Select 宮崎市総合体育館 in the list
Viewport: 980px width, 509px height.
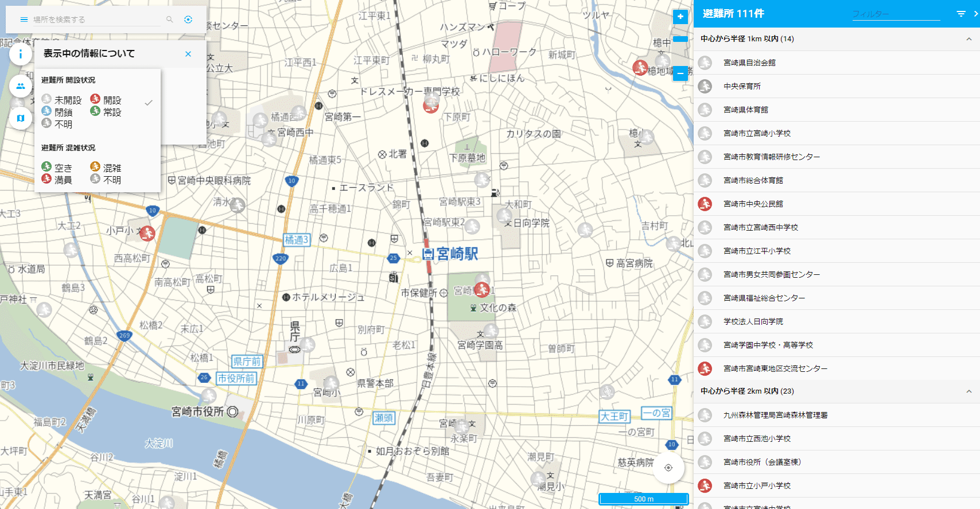[837, 180]
